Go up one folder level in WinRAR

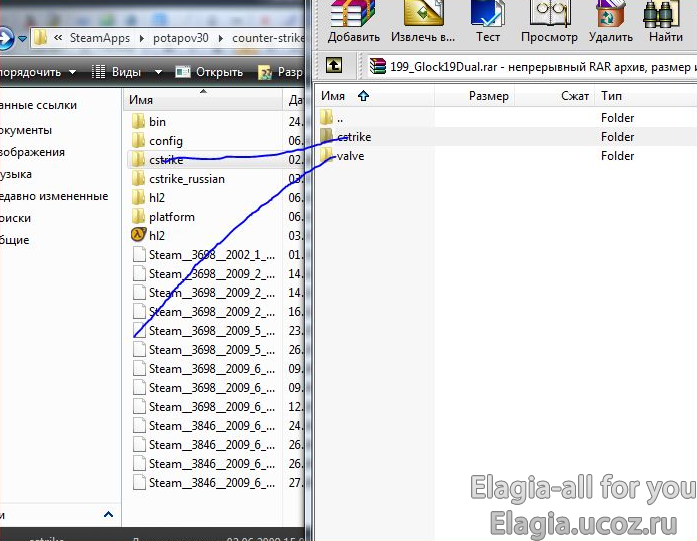(x=334, y=65)
